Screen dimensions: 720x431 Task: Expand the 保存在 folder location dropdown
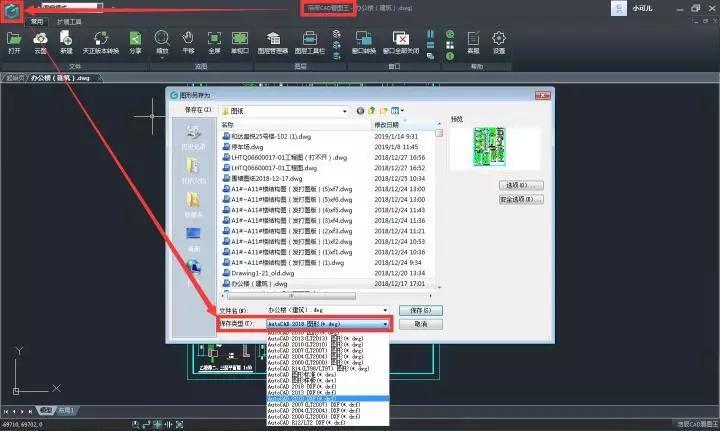pos(327,110)
